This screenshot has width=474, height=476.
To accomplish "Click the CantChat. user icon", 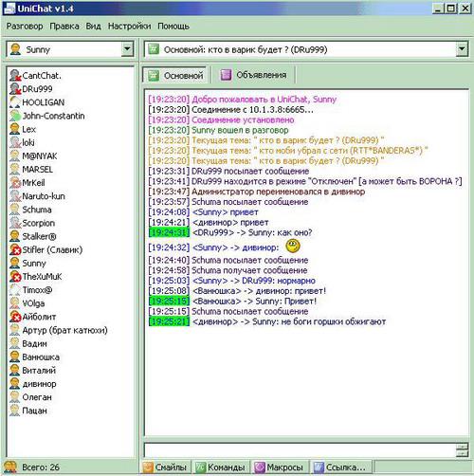I will point(15,76).
